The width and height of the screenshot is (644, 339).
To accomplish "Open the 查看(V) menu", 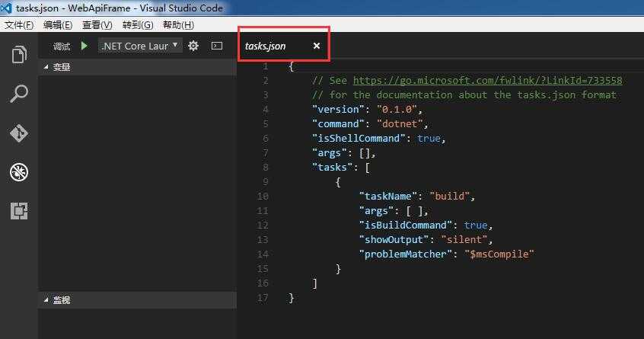I will pos(97,25).
